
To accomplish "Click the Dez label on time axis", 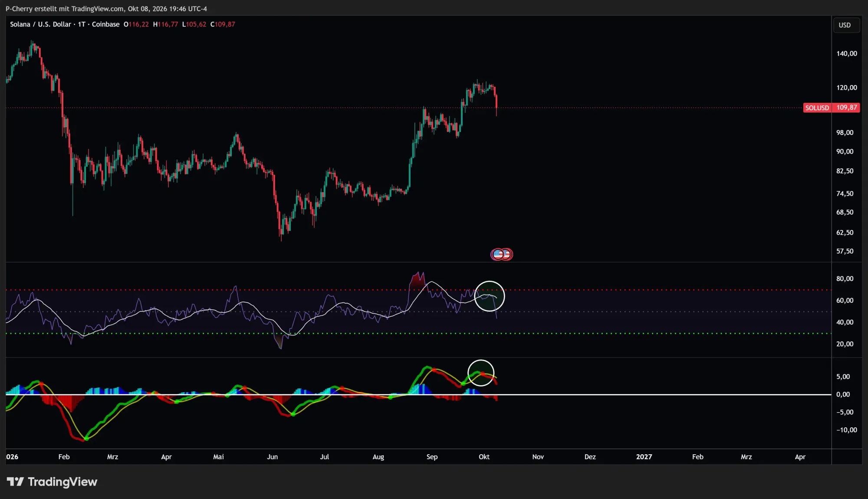I will pos(590,457).
